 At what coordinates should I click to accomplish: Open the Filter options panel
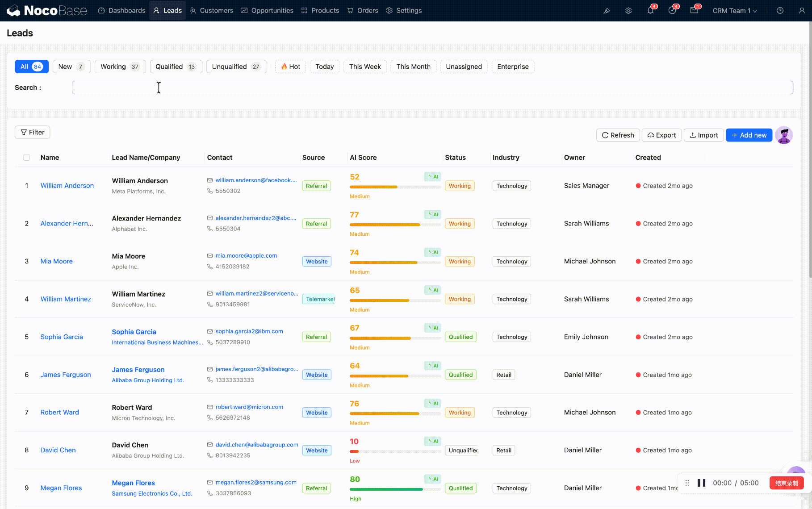[33, 132]
